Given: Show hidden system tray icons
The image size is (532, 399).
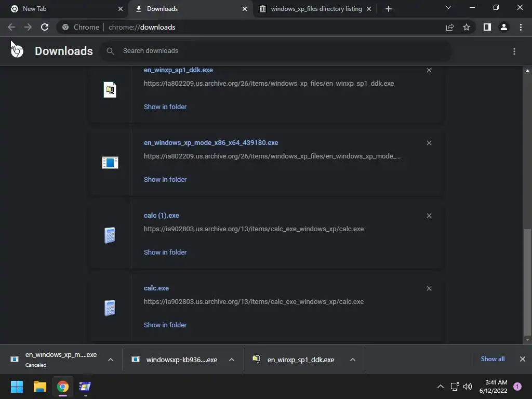Looking at the screenshot, I should 441,387.
